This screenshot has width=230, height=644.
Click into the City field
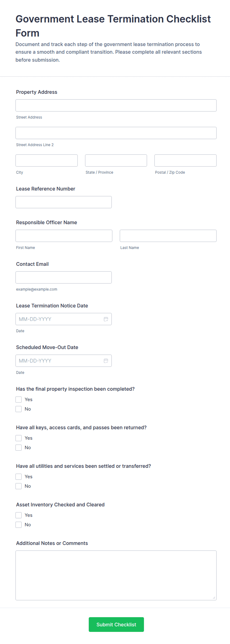[46, 160]
